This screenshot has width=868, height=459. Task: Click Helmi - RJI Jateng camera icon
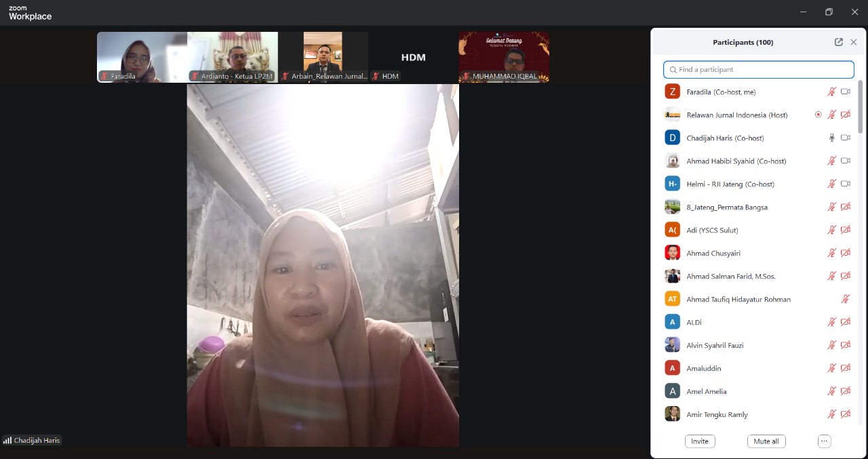pyautogui.click(x=846, y=184)
